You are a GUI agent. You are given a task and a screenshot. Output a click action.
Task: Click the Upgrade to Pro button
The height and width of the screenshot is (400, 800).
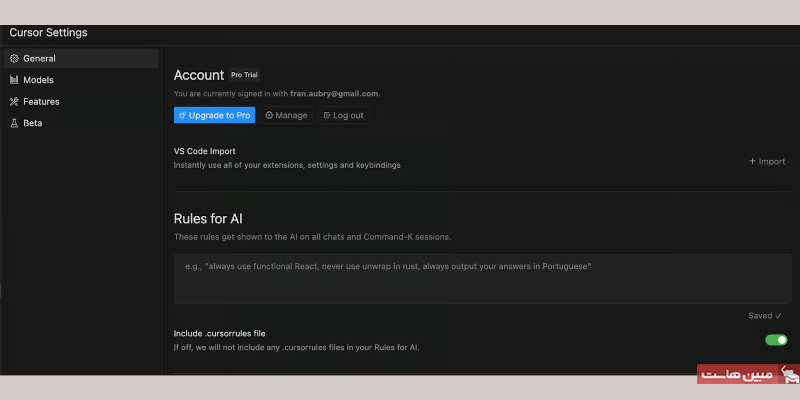(x=214, y=115)
